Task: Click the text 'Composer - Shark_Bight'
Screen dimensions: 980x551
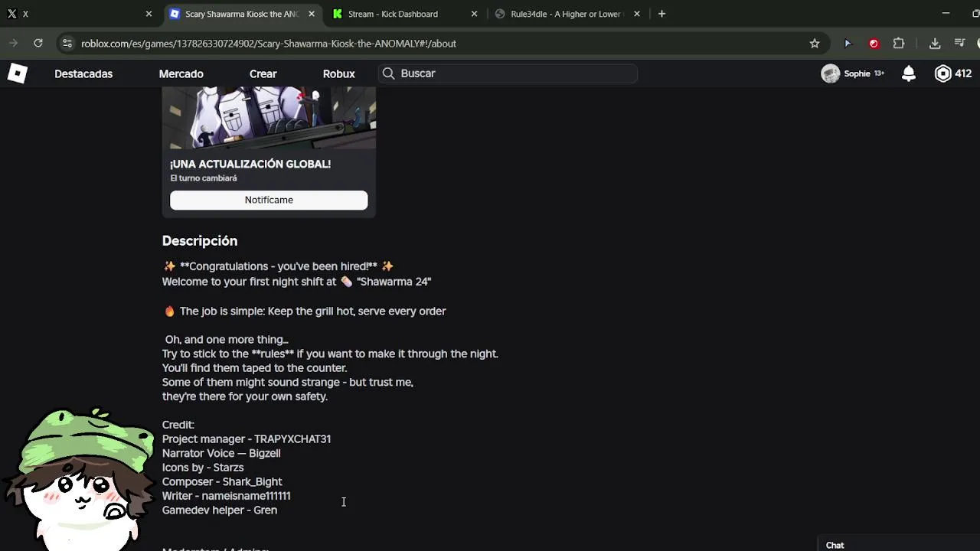Action: point(222,481)
